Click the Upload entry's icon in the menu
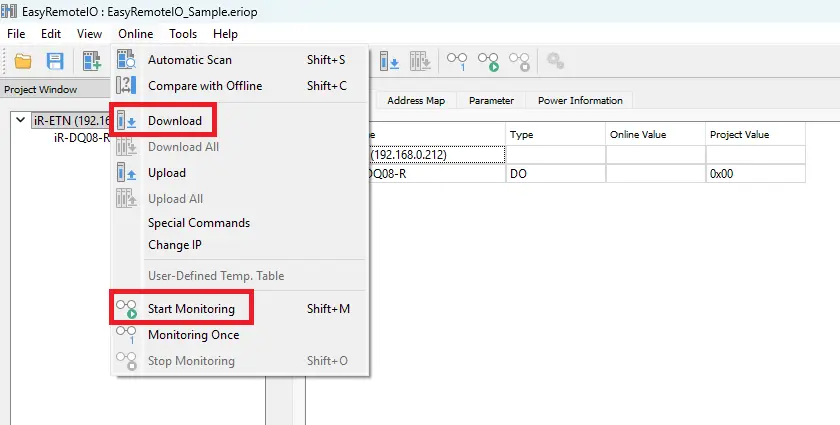Image resolution: width=840 pixels, height=425 pixels. (x=126, y=172)
